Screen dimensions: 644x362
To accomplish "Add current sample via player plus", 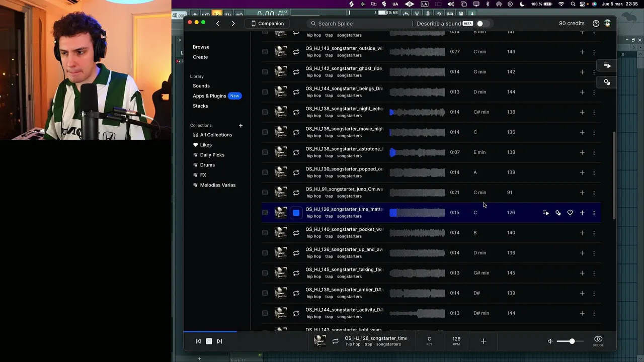I will point(484,341).
